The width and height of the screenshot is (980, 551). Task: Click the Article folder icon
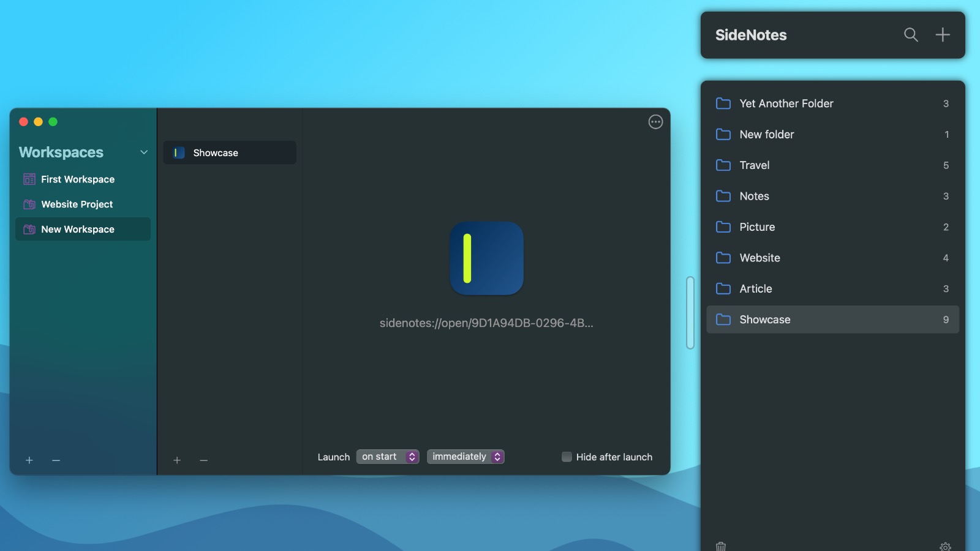(x=723, y=288)
